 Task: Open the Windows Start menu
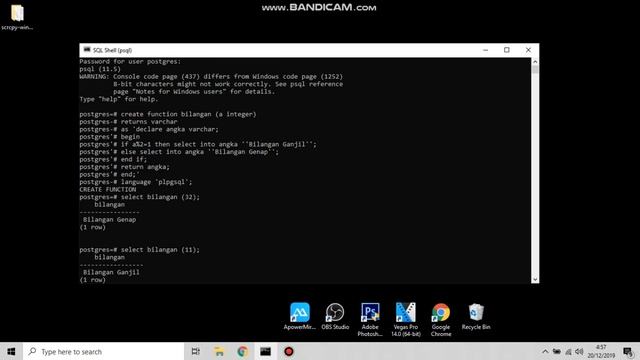11,351
